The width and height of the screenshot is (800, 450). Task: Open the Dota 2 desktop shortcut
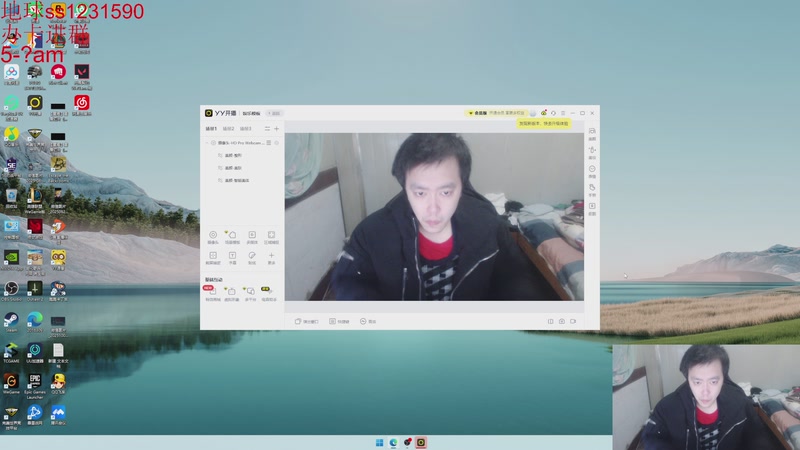35,291
